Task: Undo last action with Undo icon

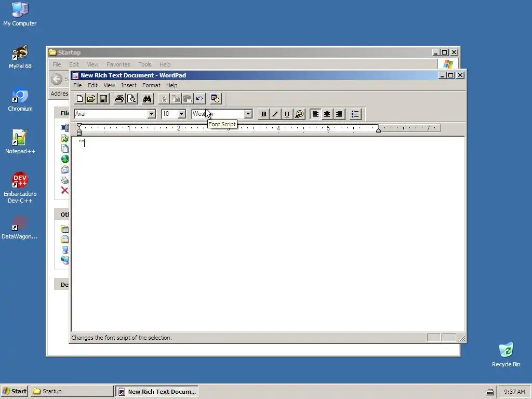Action: 199,99
